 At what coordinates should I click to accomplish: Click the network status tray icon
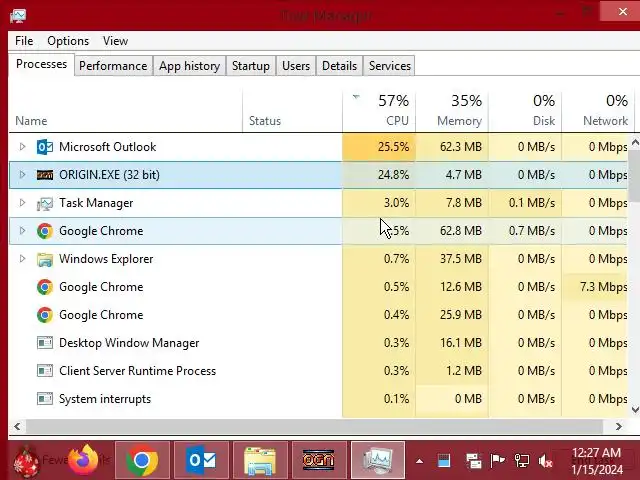pyautogui.click(x=522, y=461)
